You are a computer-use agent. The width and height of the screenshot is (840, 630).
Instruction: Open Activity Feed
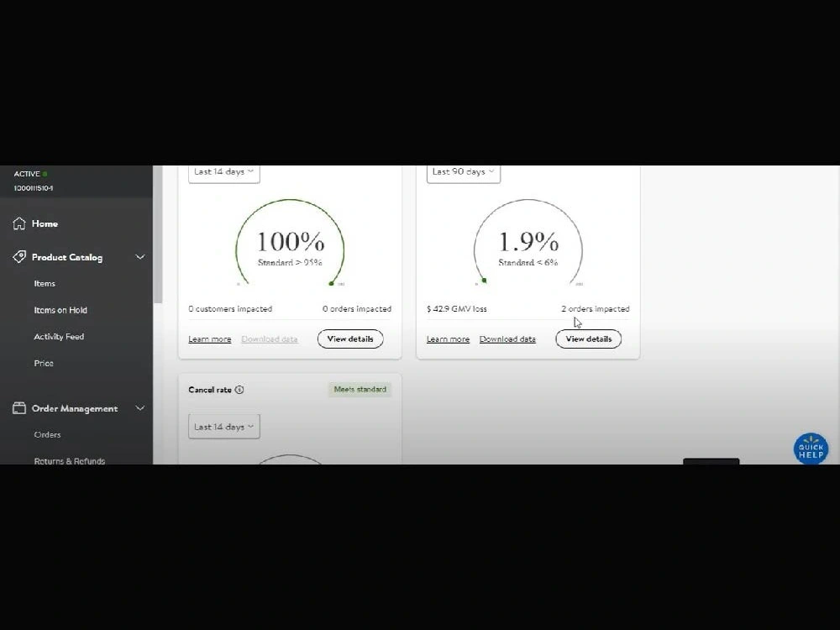coord(59,337)
